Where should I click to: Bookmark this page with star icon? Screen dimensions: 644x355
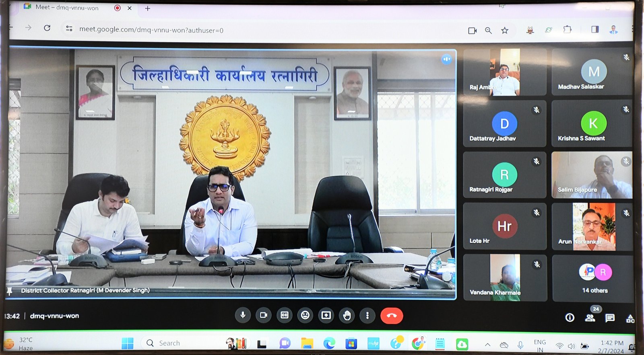click(x=505, y=31)
